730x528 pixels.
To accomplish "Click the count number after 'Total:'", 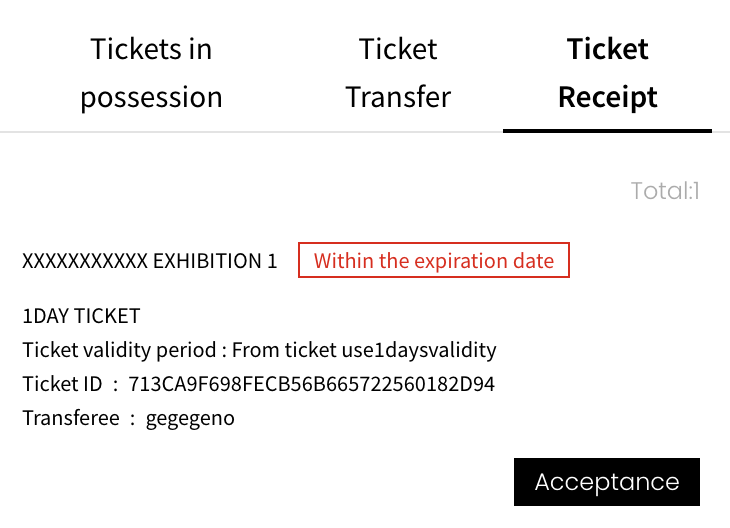I will (x=695, y=190).
